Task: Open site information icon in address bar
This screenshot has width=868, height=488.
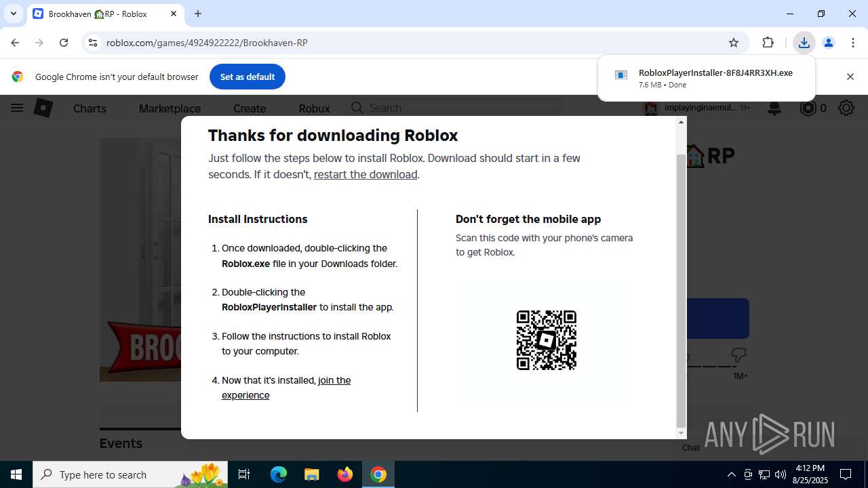Action: tap(93, 43)
